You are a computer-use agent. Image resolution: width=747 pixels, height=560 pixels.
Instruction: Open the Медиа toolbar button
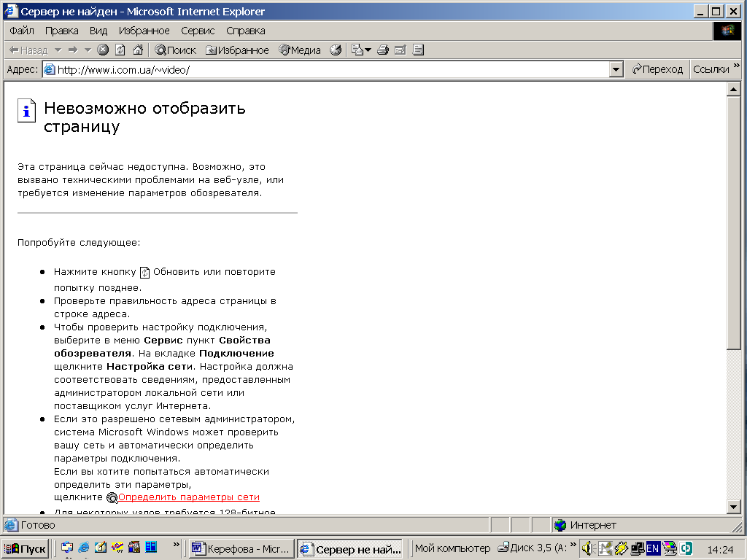click(300, 50)
